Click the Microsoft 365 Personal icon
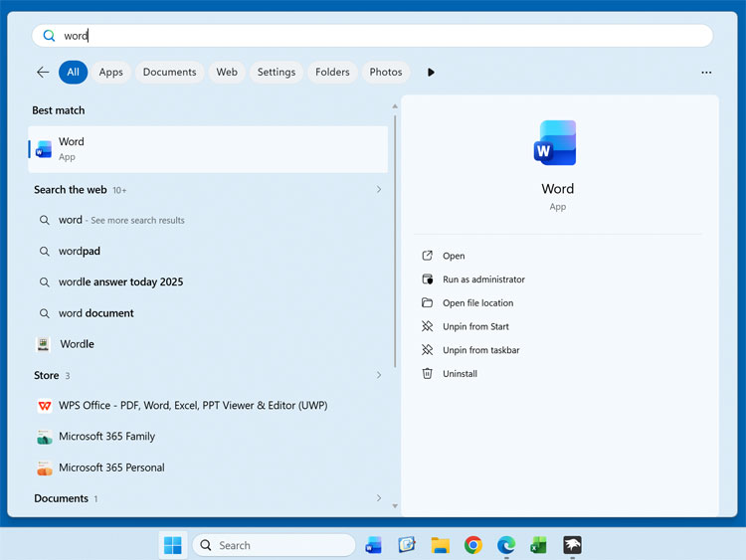 click(x=44, y=467)
